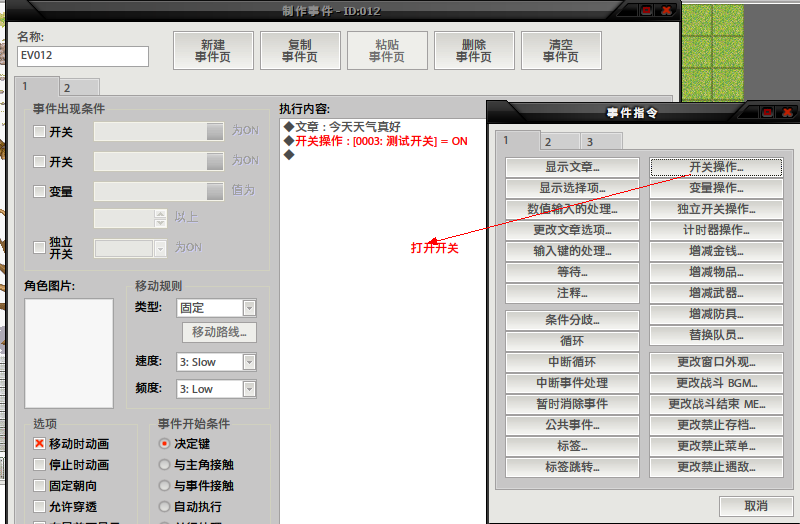Open the 类型 dropdown showing 固定
Screen dimensions: 800x524
coord(216,308)
